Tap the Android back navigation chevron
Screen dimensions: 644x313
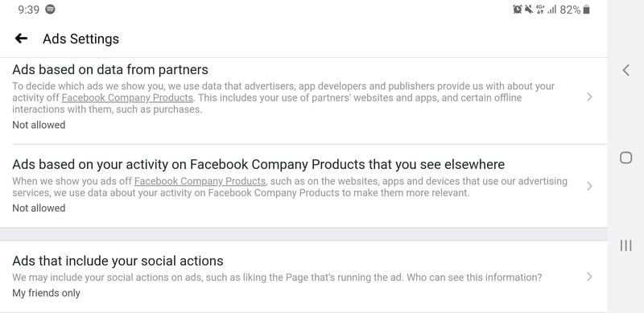(x=625, y=70)
